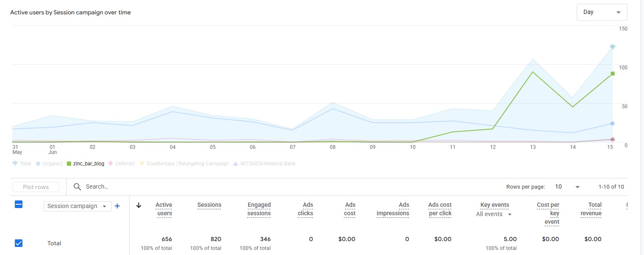
Task: Sort by Ads impressions column
Action: pos(393,209)
